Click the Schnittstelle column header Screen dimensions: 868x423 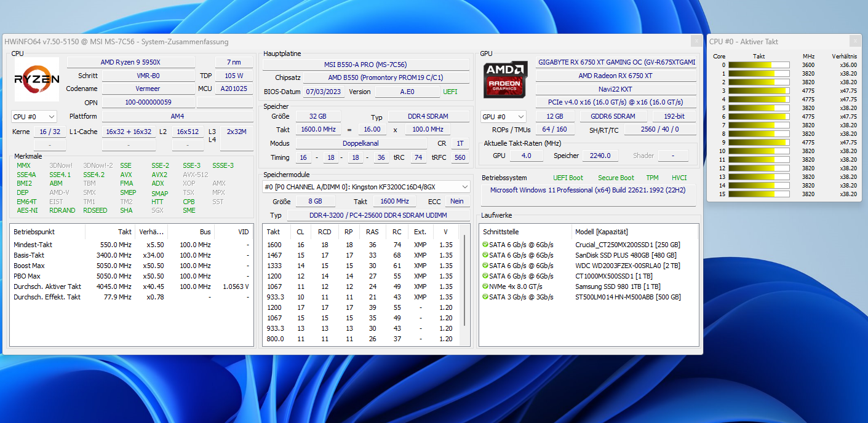click(x=526, y=232)
